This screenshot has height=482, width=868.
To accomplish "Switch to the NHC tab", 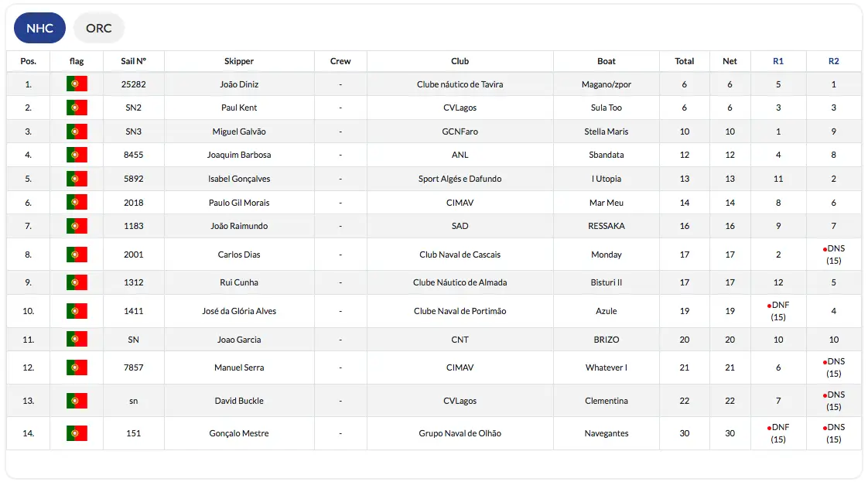I will (x=39, y=29).
